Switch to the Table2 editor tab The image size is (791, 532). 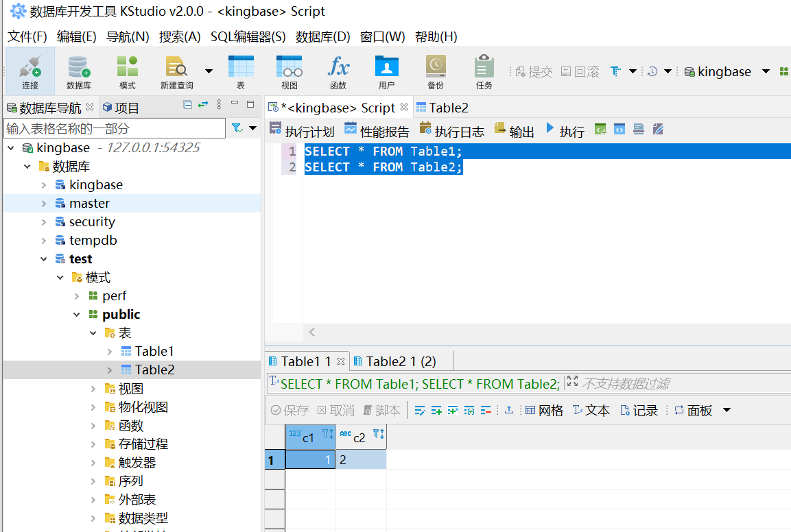pos(442,108)
